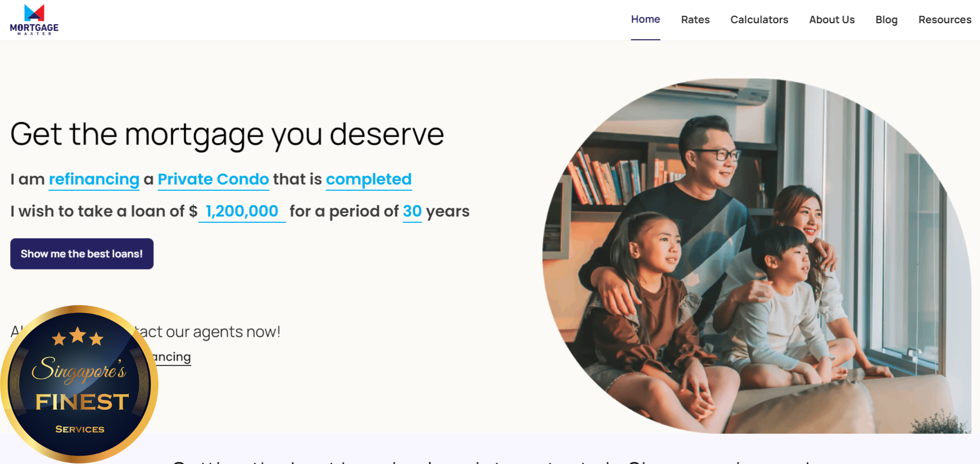
Task: Select the Resources menu item
Action: [944, 20]
